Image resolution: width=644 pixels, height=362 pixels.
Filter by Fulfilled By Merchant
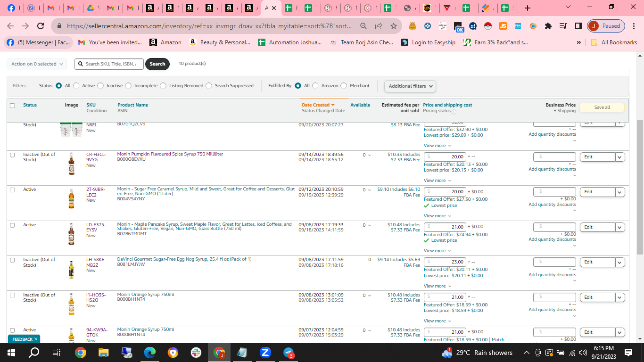[x=344, y=86]
